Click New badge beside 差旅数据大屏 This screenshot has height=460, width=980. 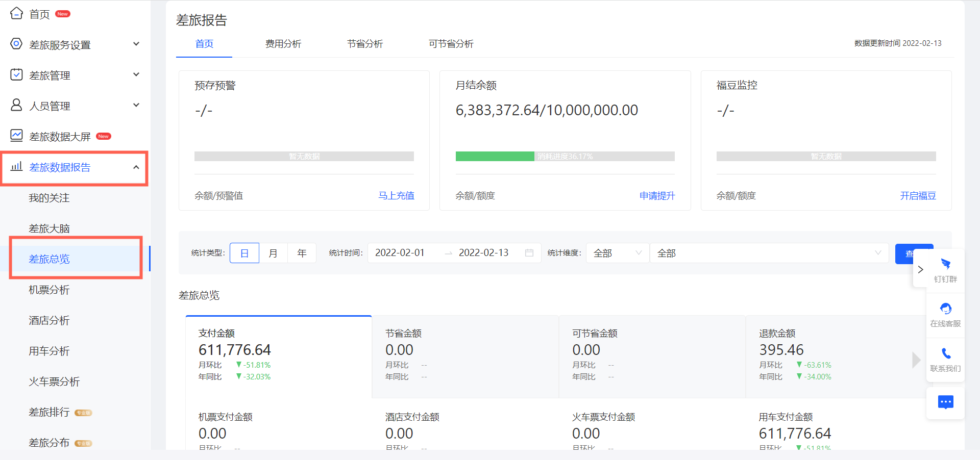(x=104, y=136)
